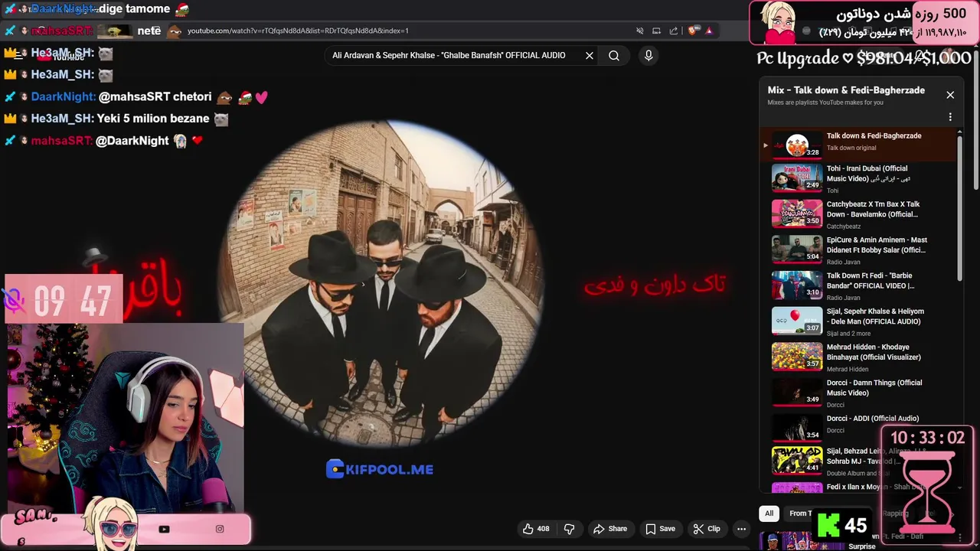Open Brave Shields lion icon

(x=693, y=31)
